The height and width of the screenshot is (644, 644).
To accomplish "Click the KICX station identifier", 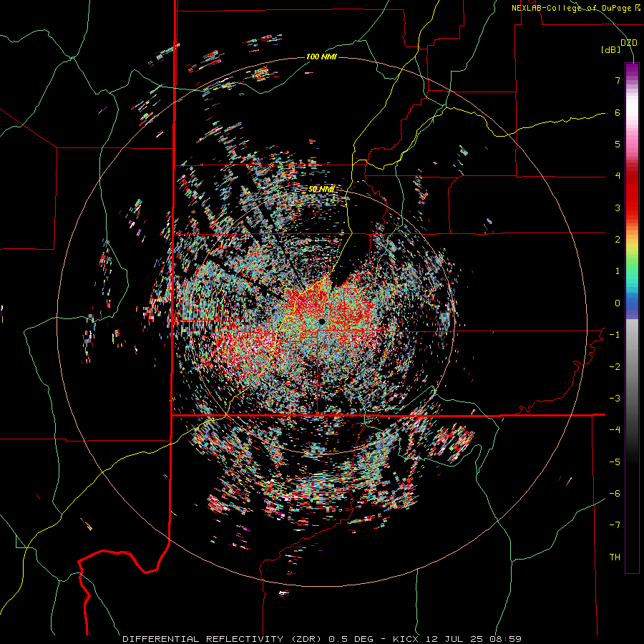I will click(x=406, y=639).
